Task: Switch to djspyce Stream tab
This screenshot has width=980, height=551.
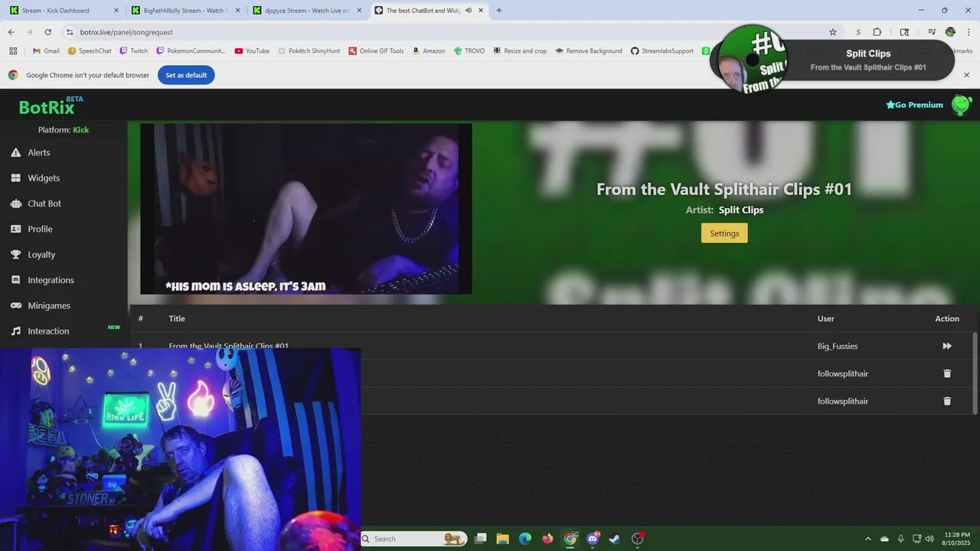Action: tap(306, 11)
